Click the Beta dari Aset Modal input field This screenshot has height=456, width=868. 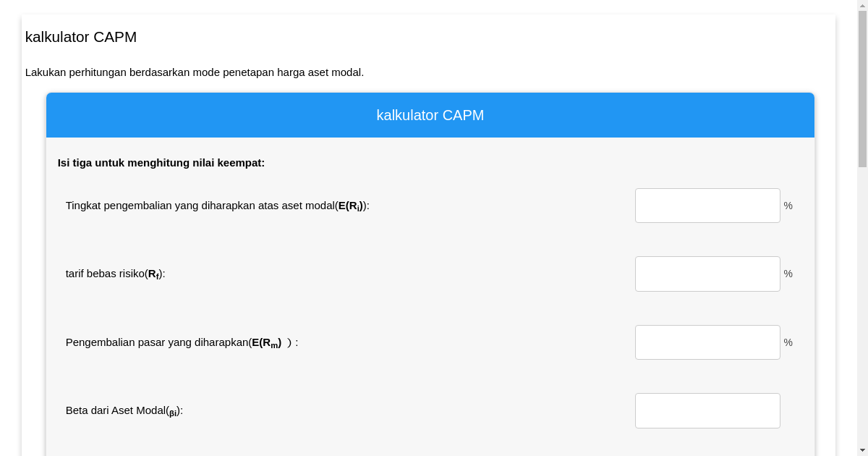point(707,410)
